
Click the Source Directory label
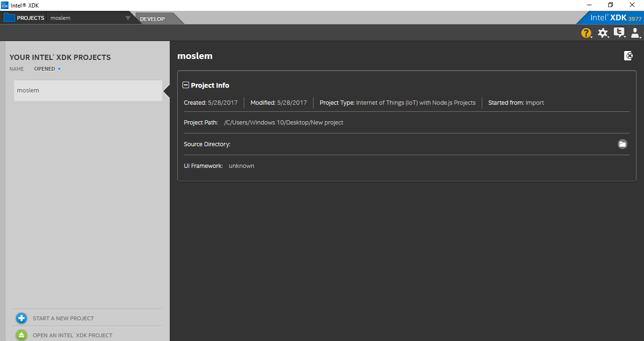click(x=207, y=144)
